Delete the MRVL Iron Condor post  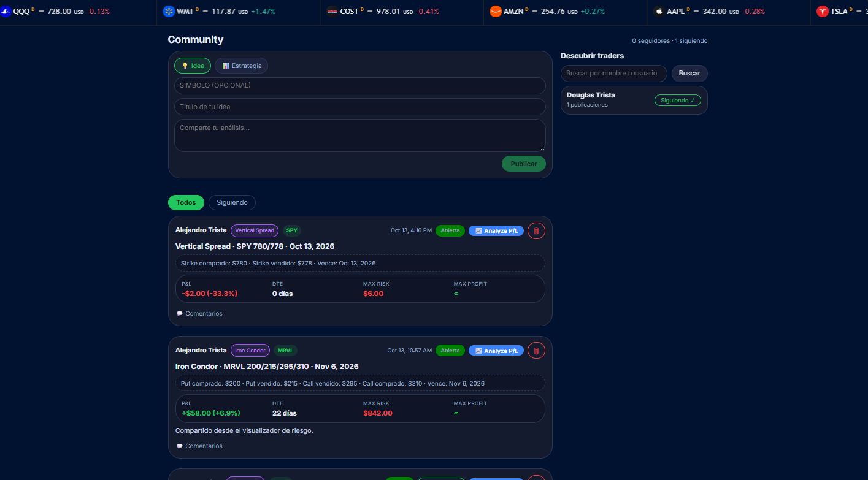[536, 351]
